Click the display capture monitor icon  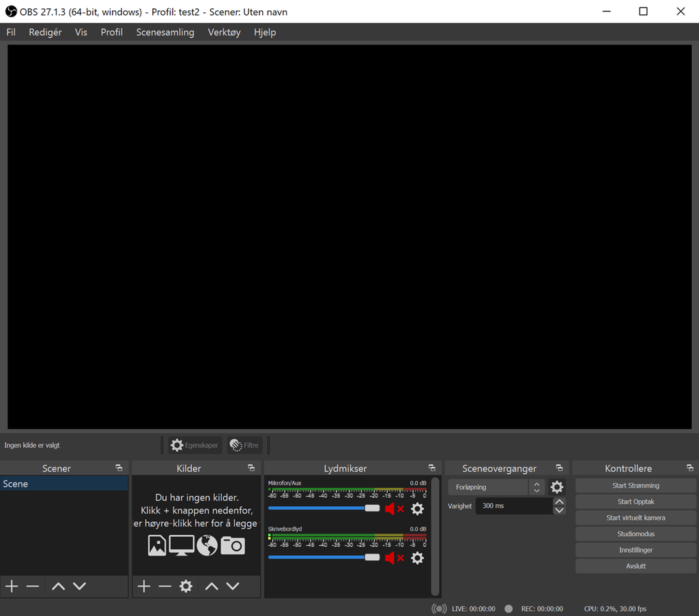[182, 546]
